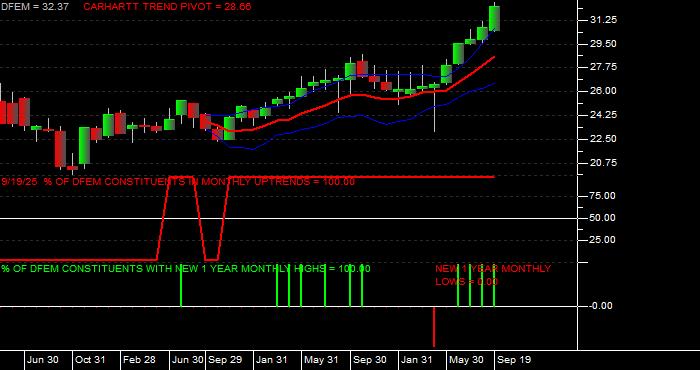700x370 pixels.
Task: Click the monthly uptrends percentage label
Action: [x=178, y=182]
